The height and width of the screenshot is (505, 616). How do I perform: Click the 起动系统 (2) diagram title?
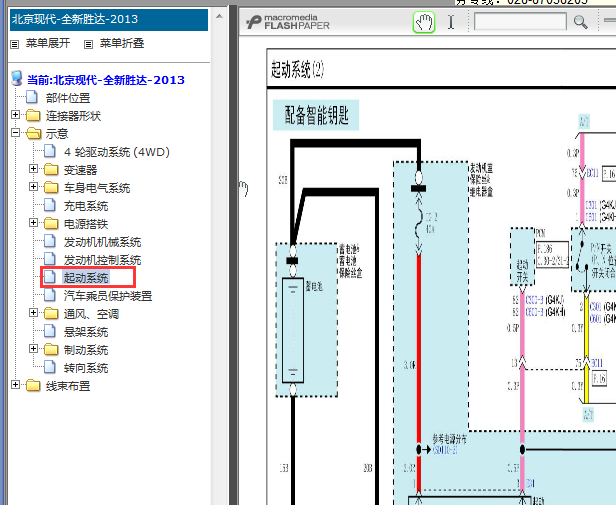coord(297,70)
